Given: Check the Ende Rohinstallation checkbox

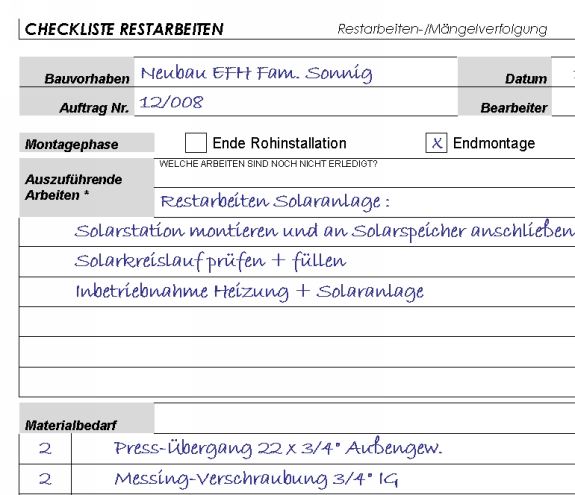Looking at the screenshot, I should (x=196, y=143).
